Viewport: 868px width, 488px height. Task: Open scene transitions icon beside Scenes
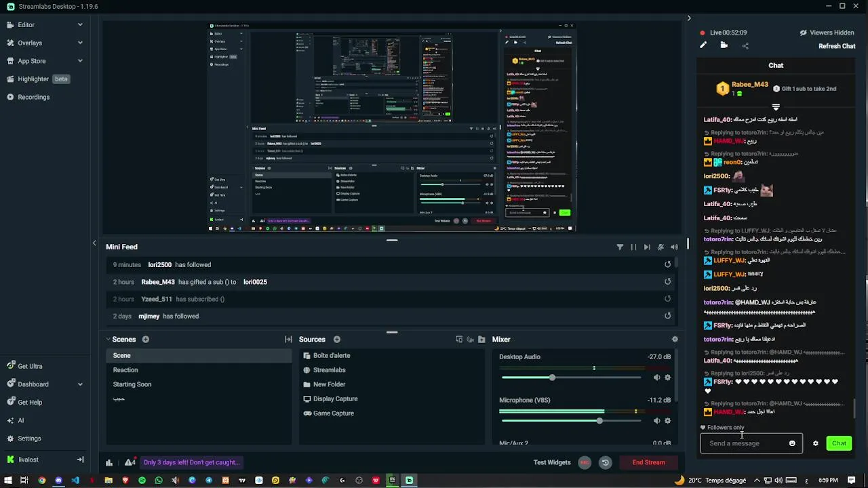tap(288, 340)
